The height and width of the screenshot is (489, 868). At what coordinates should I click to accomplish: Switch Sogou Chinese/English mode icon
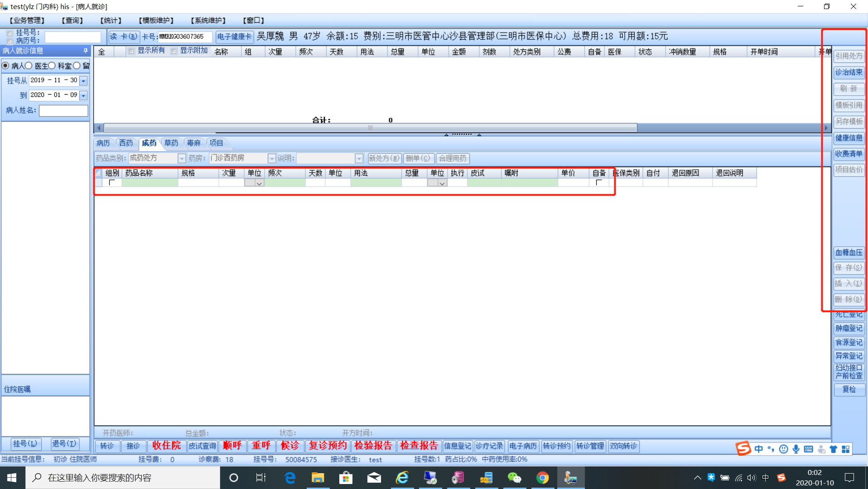759,449
